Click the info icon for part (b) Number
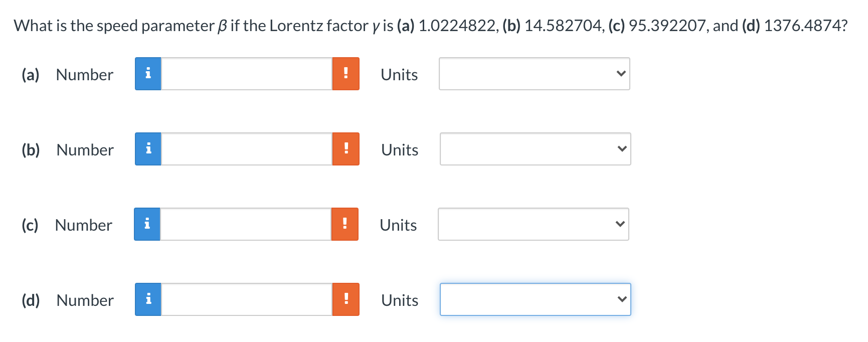This screenshot has height=342, width=868. (x=148, y=149)
